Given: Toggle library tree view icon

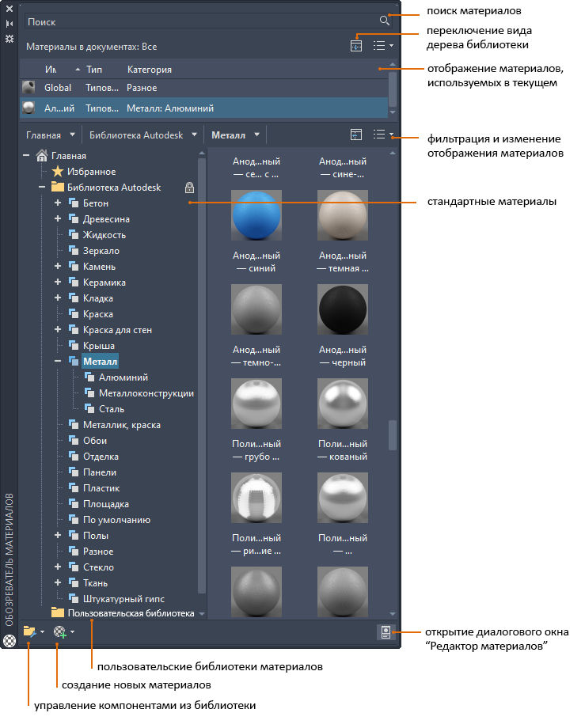Looking at the screenshot, I should coord(356,135).
